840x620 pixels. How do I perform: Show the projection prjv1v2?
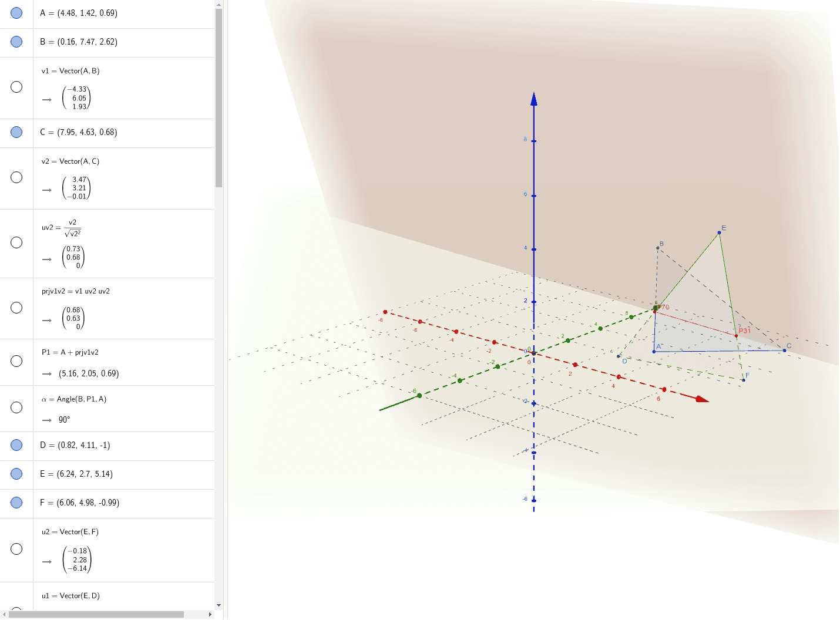(16, 308)
